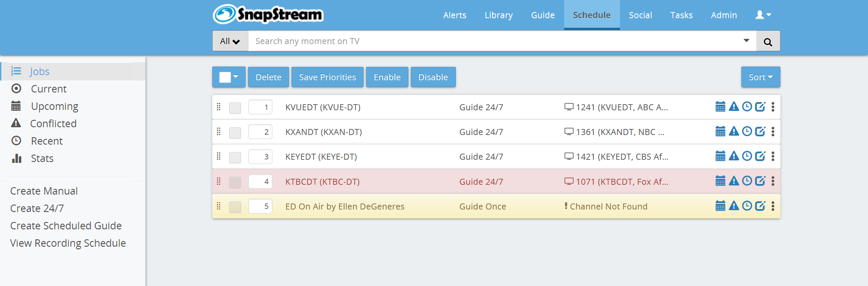
Task: Open calendar icon for KXANDT job
Action: tap(720, 131)
